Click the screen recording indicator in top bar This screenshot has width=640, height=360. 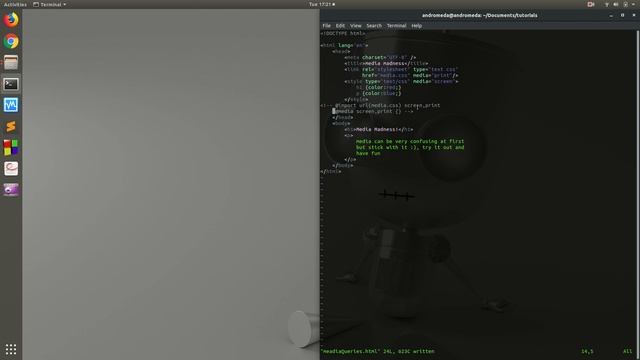(x=591, y=4)
